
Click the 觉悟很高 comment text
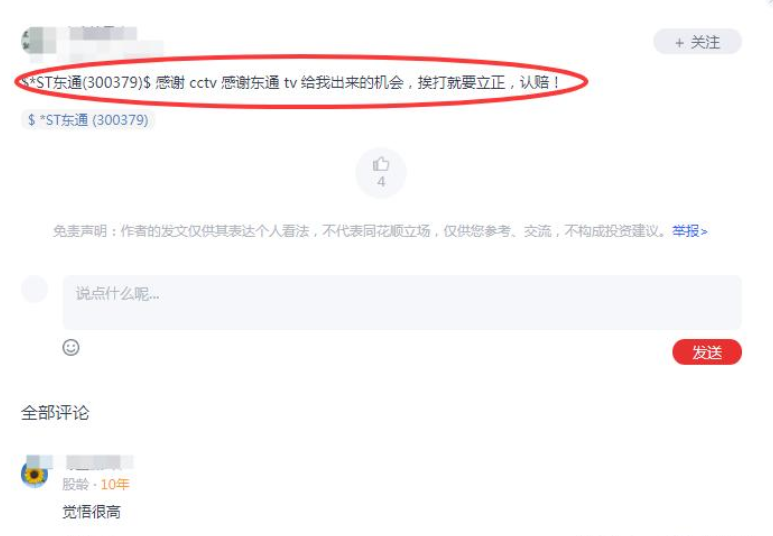click(92, 512)
